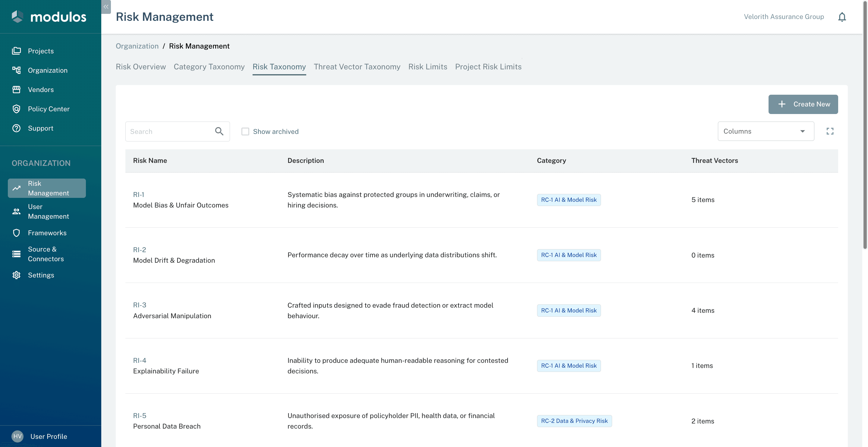Go to the Project Risk Limits tab
This screenshot has width=868, height=447.
coord(488,67)
